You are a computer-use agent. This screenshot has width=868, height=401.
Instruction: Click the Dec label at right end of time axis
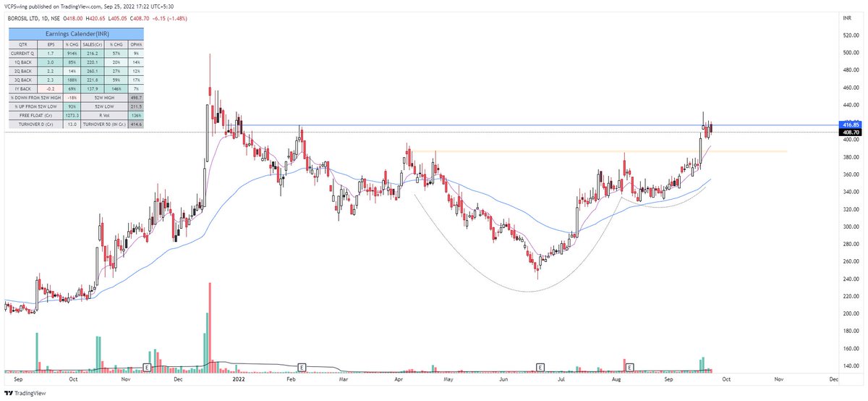click(833, 379)
